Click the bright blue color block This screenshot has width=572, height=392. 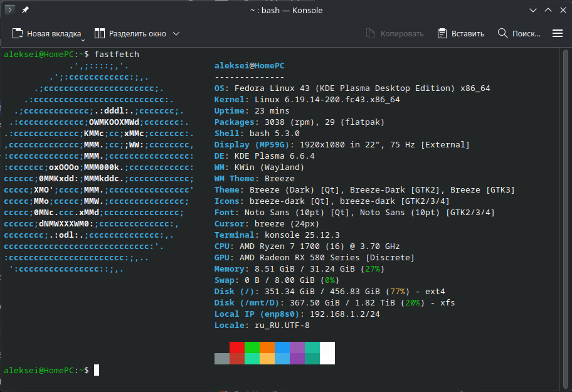[x=282, y=347]
